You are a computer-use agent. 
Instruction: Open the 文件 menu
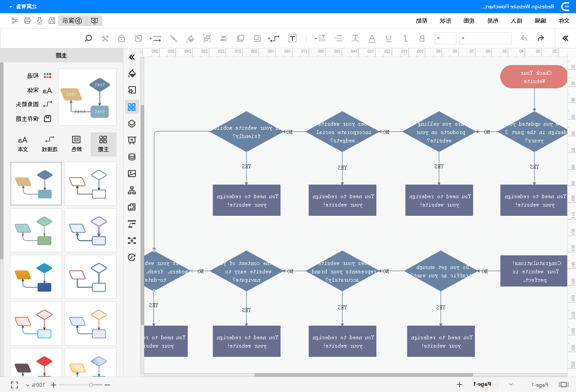click(564, 21)
